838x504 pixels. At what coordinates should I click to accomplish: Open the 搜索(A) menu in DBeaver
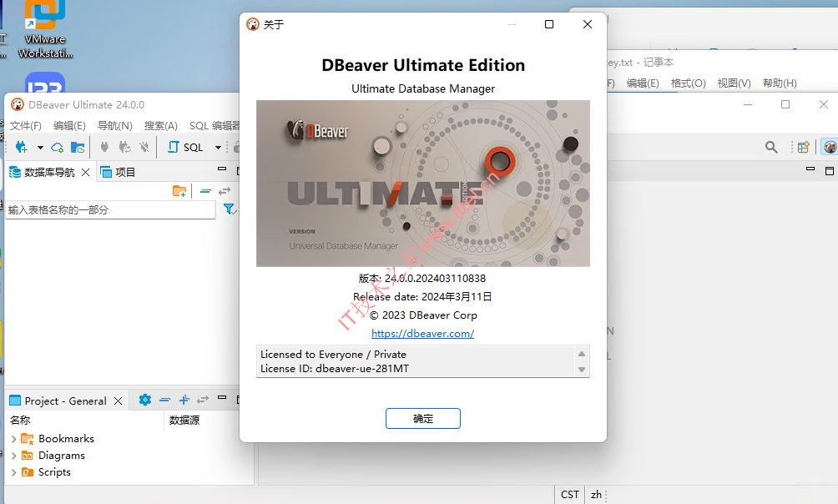coord(161,126)
